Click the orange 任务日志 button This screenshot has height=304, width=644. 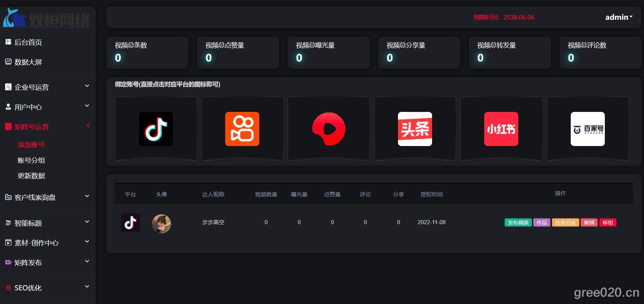tap(565, 222)
